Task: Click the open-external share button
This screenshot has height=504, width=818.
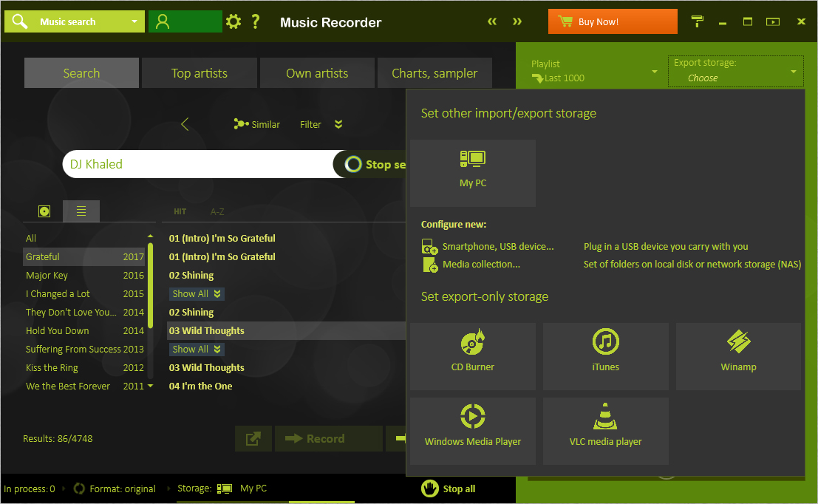Action: point(253,439)
